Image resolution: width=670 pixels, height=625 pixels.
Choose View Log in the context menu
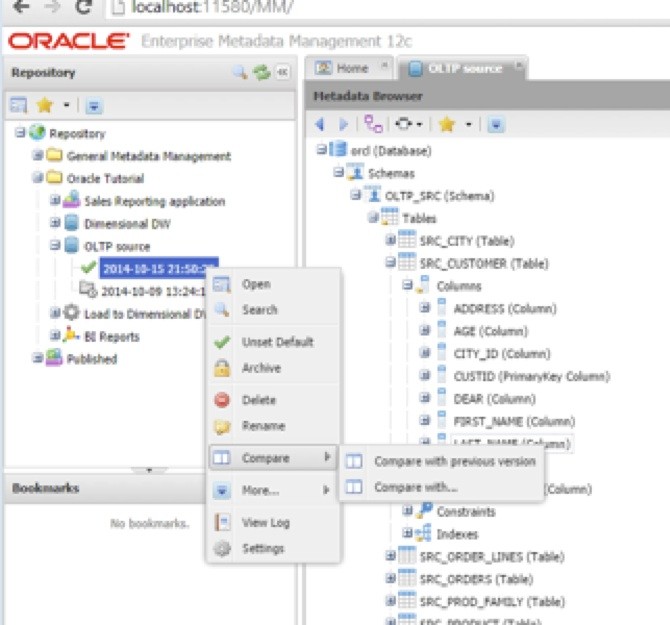click(273, 522)
